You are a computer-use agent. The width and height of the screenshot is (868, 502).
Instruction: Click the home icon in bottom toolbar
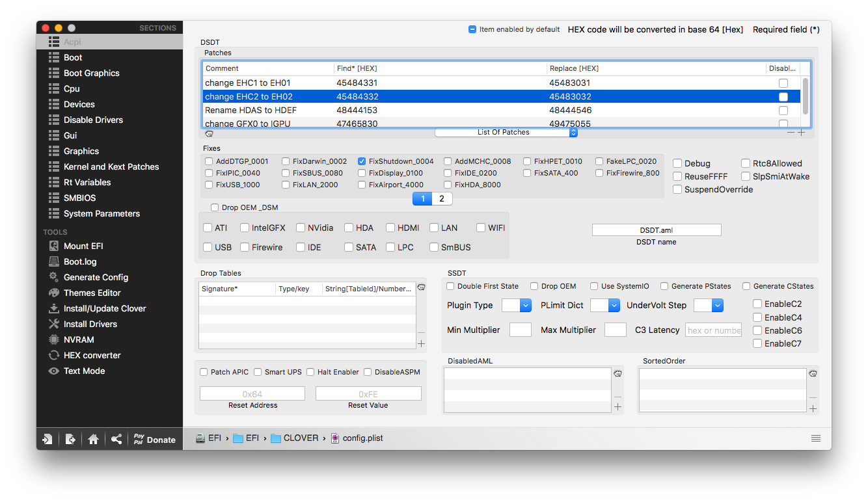(93, 439)
